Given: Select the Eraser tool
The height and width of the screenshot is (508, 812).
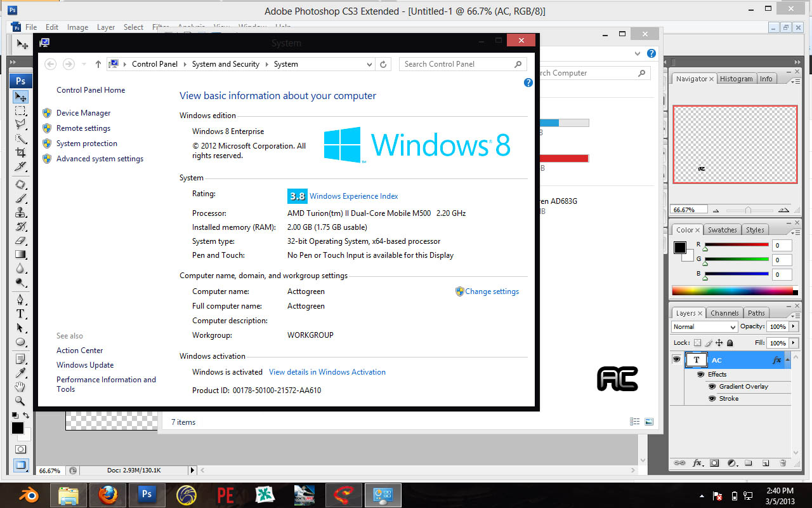Looking at the screenshot, I should coord(20,241).
